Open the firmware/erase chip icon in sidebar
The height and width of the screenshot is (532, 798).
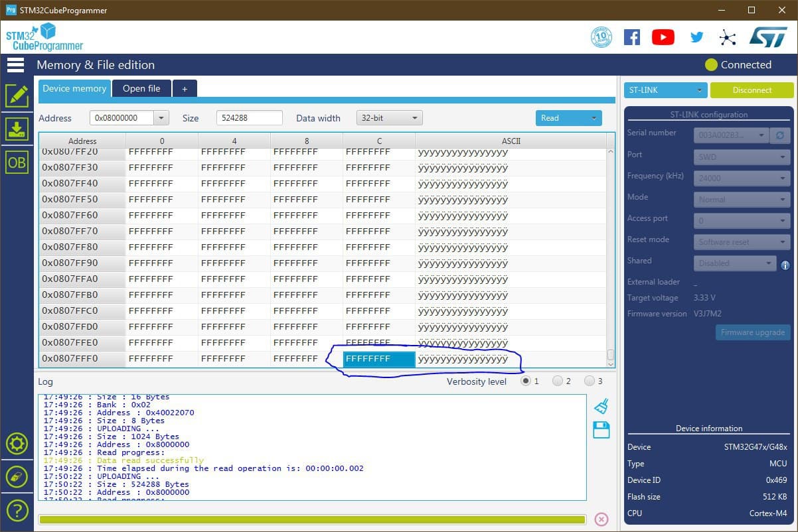pyautogui.click(x=17, y=476)
